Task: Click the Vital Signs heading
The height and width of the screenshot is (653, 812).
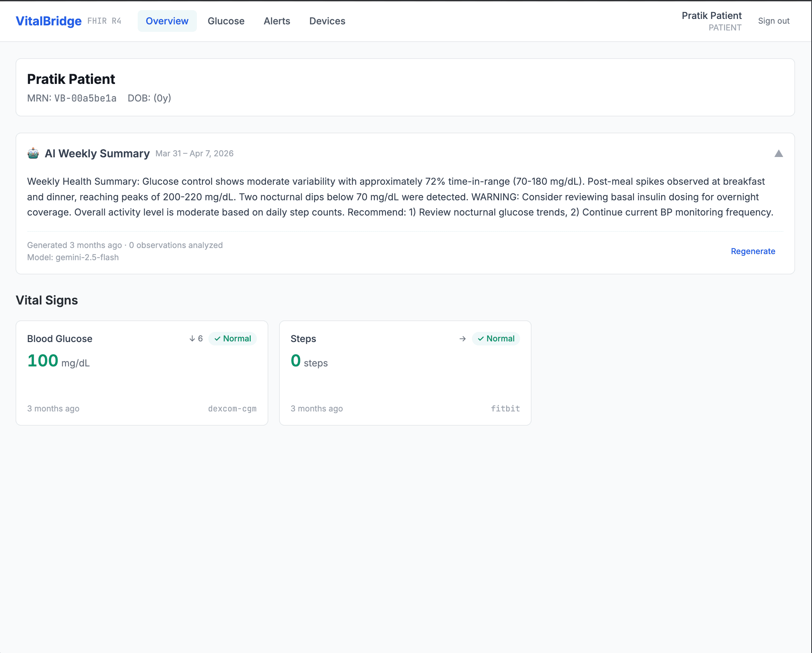Action: [x=47, y=300]
